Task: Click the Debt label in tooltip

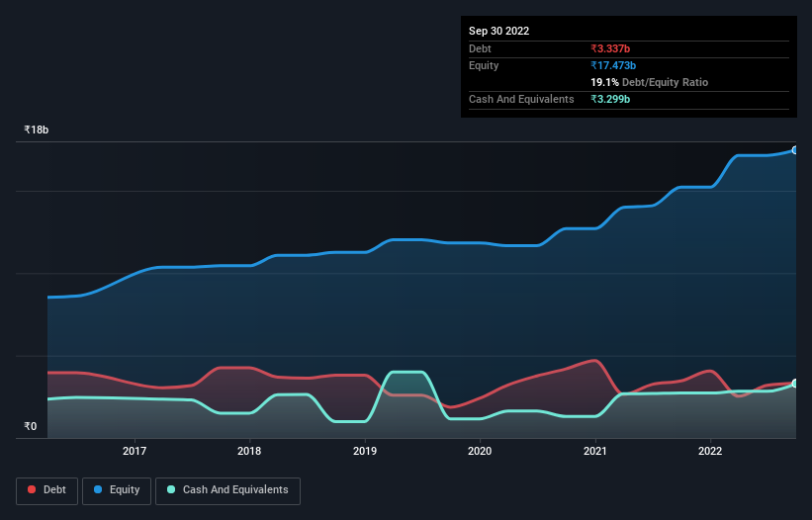Action: click(x=480, y=48)
